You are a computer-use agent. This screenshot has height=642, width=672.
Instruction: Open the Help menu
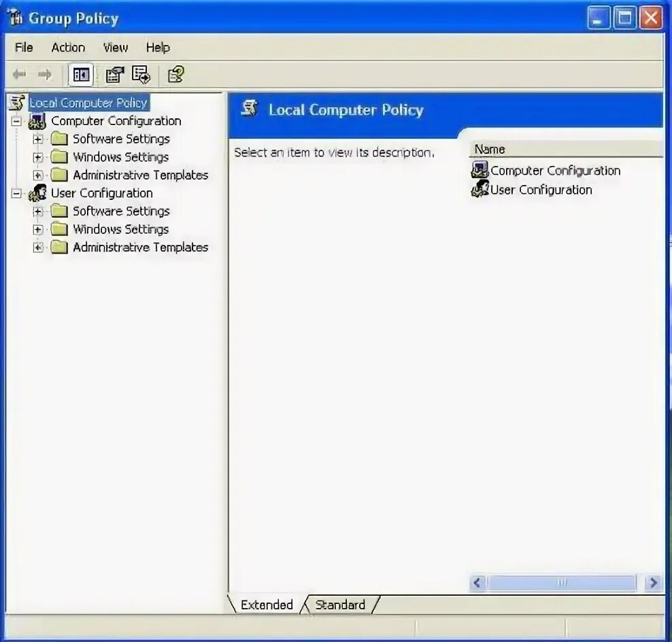[158, 48]
